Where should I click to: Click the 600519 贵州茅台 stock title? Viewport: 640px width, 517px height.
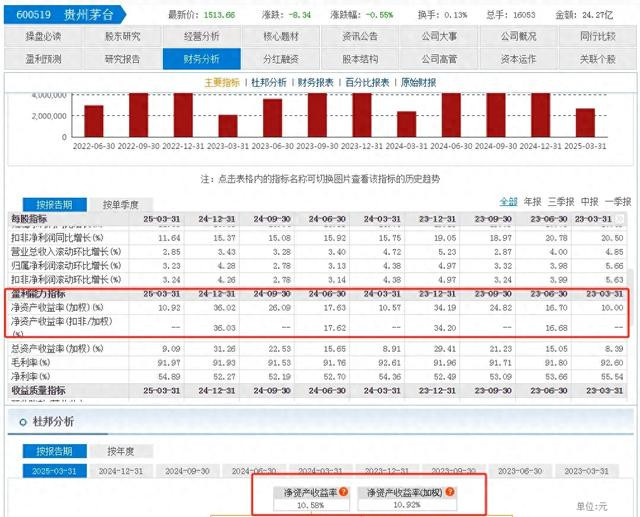point(65,15)
